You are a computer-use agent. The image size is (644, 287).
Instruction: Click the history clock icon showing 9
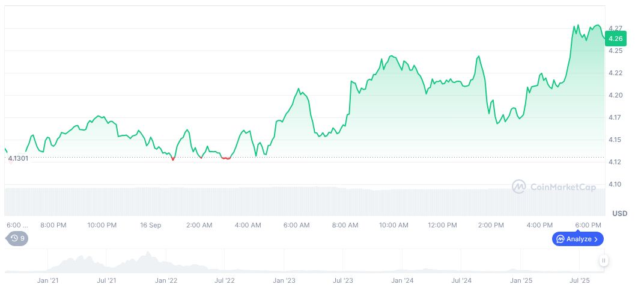click(x=14, y=238)
